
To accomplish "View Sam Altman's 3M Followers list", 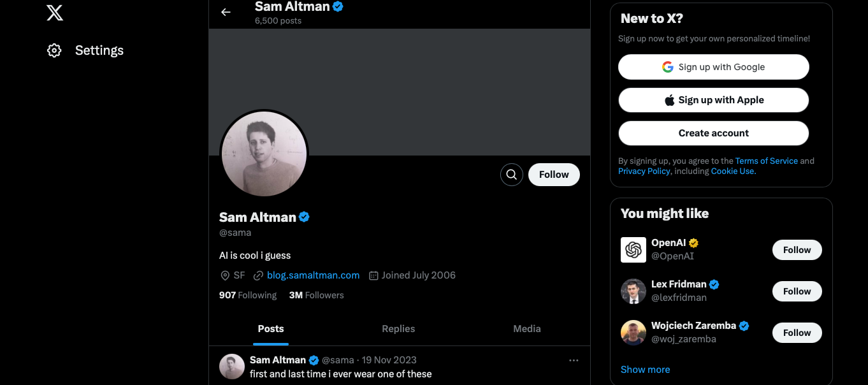I will point(316,294).
